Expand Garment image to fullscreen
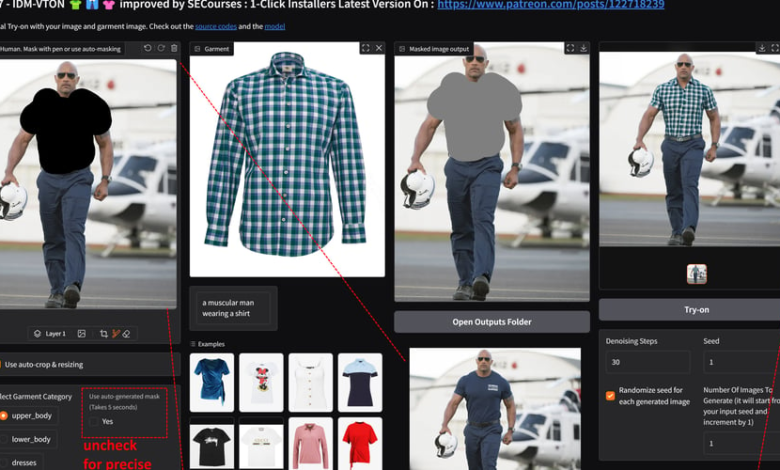 pyautogui.click(x=366, y=48)
